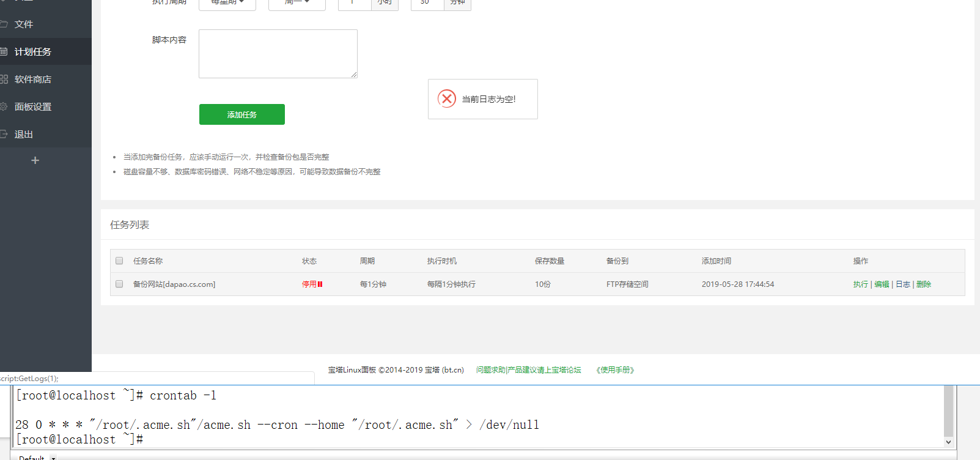Screen dimensions: 980x460
Task: Open 软件商店 from the sidebar
Action: (x=46, y=80)
